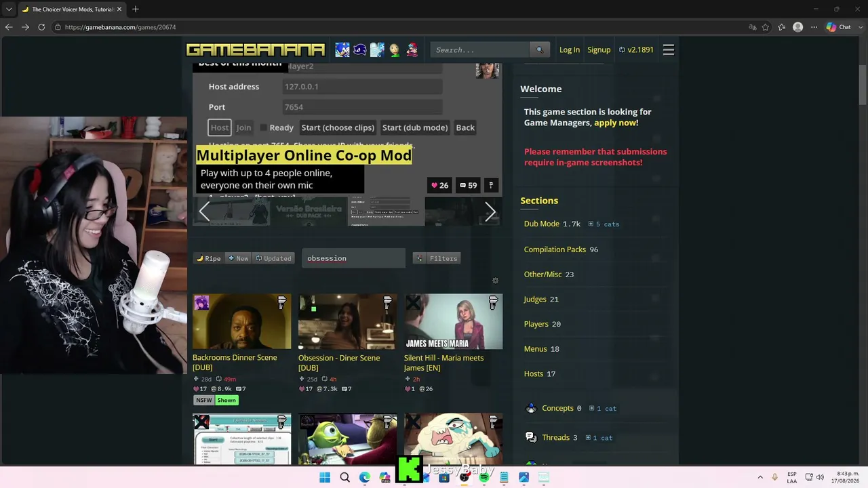The image size is (868, 488).
Task: Click the Concepts section icon
Action: point(531,408)
